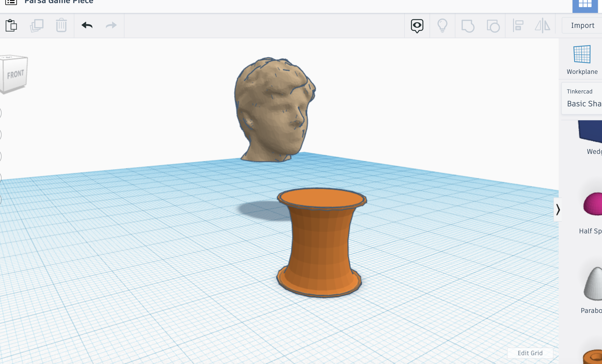Undo the last action
This screenshot has height=364, width=602.
[x=87, y=25]
